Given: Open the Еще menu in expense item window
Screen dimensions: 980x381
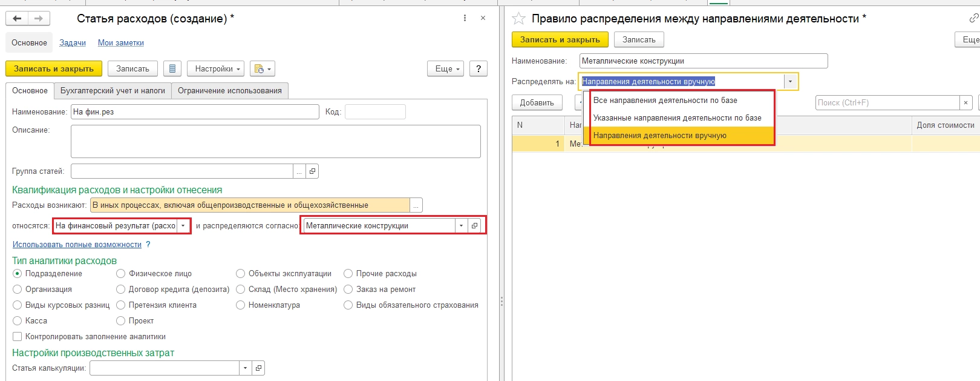Looking at the screenshot, I should [x=445, y=69].
